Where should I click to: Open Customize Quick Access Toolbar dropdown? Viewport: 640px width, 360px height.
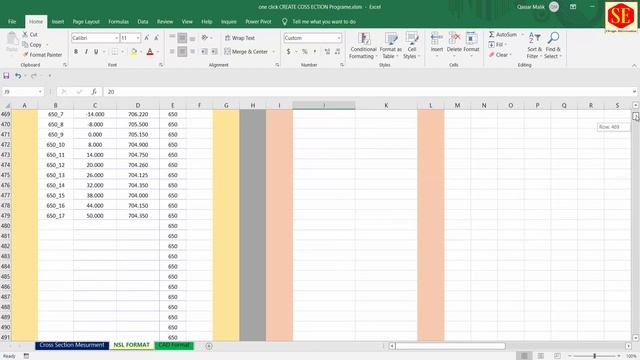[x=50, y=76]
